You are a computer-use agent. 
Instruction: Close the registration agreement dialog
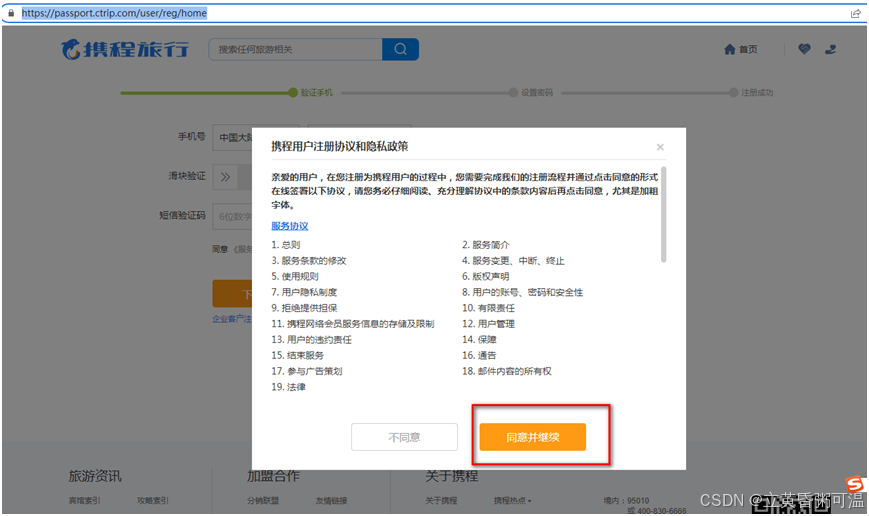coord(660,147)
